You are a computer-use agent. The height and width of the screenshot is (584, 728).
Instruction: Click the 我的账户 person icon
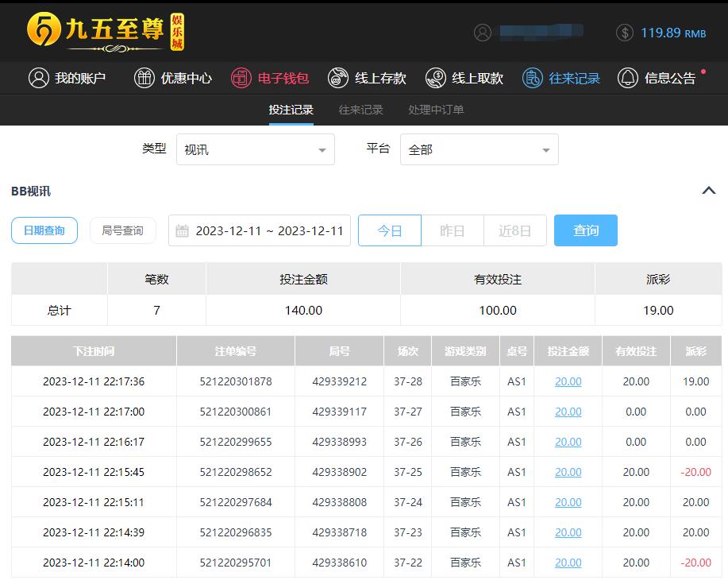pyautogui.click(x=39, y=78)
